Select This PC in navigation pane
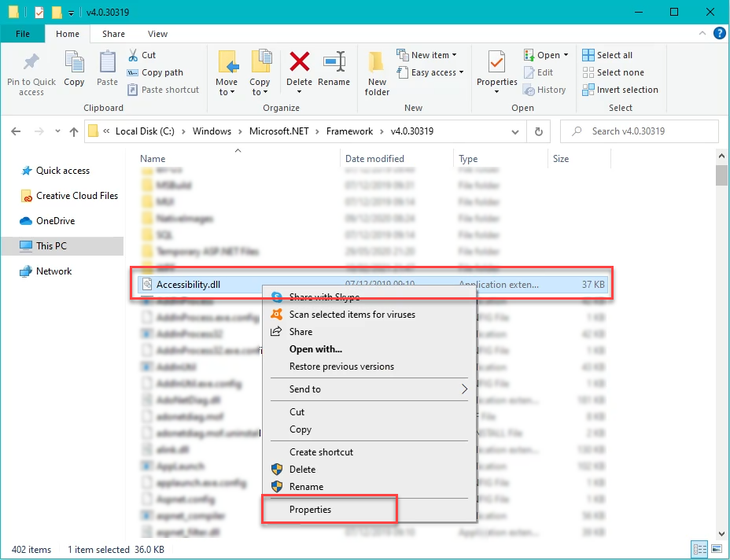 (x=62, y=245)
